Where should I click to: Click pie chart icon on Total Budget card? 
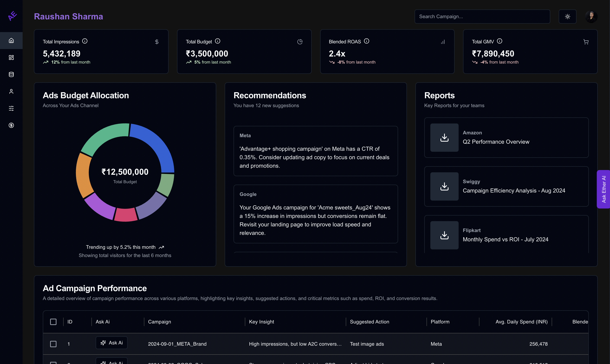coord(300,42)
